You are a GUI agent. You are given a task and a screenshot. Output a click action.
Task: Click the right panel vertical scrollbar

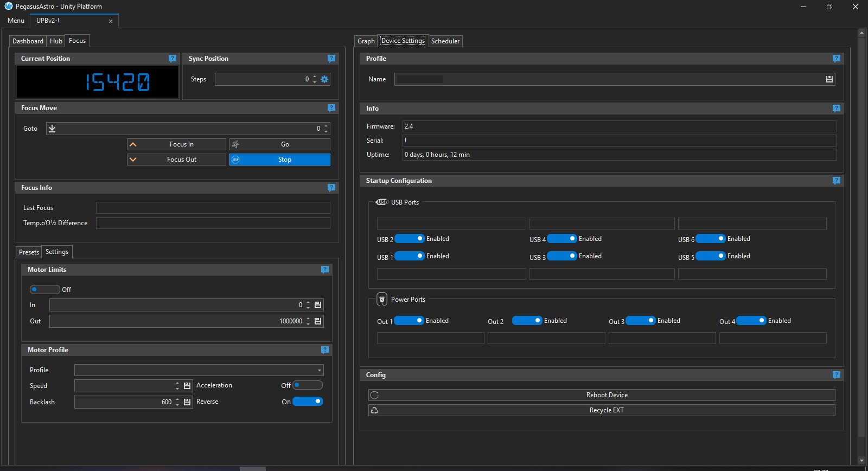click(x=861, y=236)
